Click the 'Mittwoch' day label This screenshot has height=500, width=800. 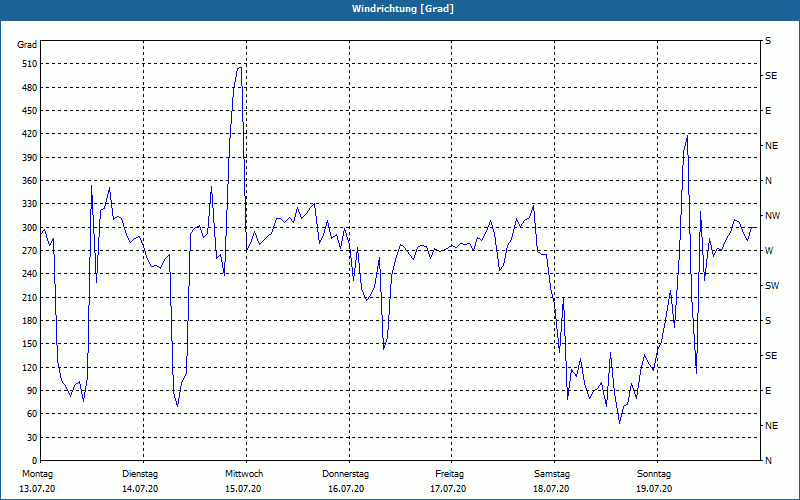[244, 474]
